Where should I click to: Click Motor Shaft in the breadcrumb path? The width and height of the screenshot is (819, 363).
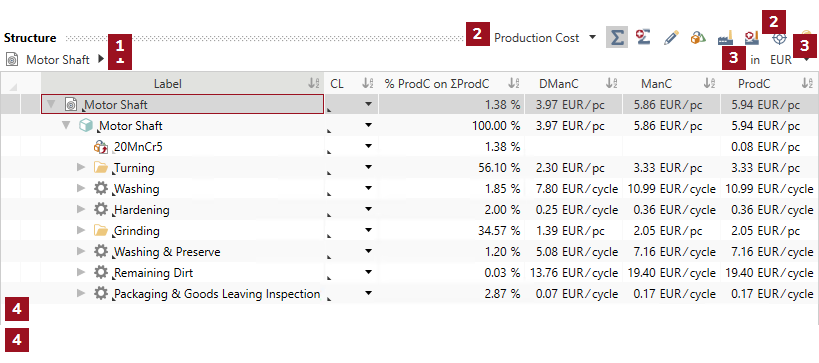[58, 60]
